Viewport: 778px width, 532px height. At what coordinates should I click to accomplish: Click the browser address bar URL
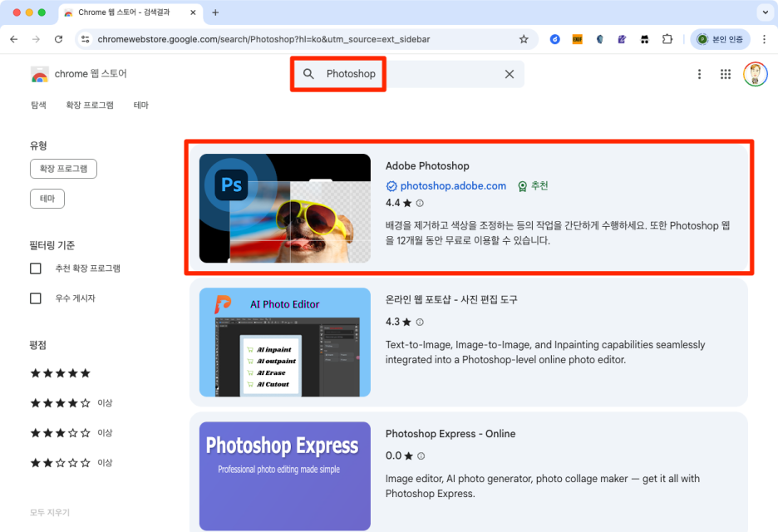pyautogui.click(x=263, y=39)
